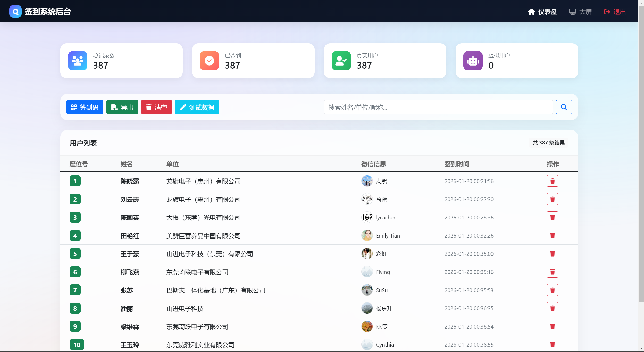Click the 用户列表 heading
The height and width of the screenshot is (352, 644).
pyautogui.click(x=83, y=143)
